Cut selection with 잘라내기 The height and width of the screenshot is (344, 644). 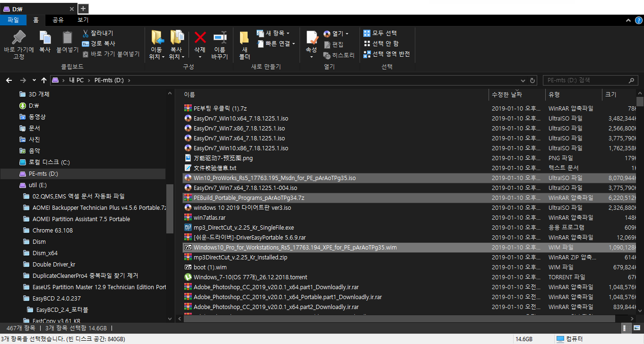click(98, 33)
